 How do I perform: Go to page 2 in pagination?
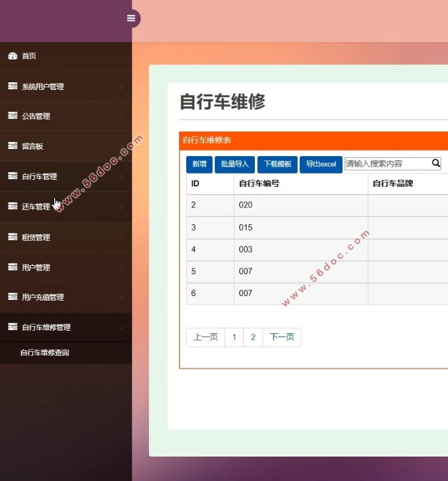[254, 337]
